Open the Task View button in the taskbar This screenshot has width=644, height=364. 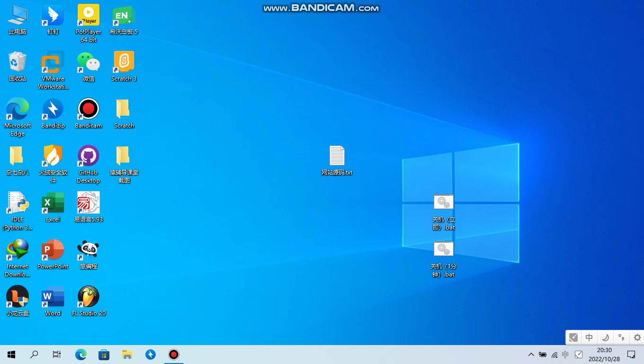[x=57, y=355]
